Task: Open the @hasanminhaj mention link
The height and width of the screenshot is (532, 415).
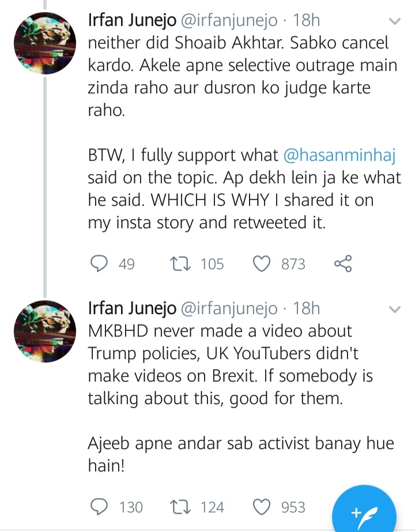Action: (339, 156)
